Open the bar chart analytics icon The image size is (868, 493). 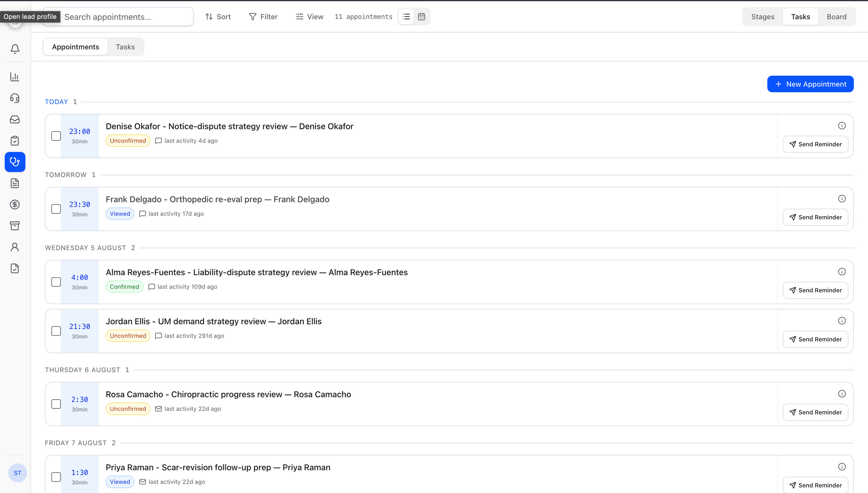point(15,77)
